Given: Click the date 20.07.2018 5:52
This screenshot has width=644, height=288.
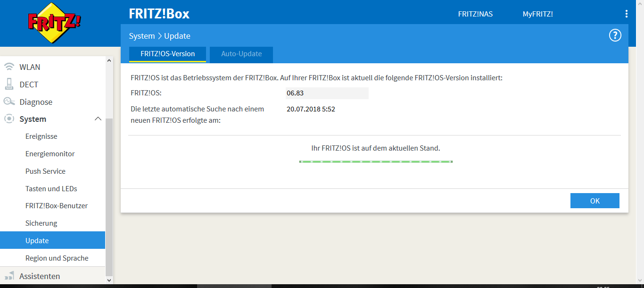Looking at the screenshot, I should tap(311, 109).
